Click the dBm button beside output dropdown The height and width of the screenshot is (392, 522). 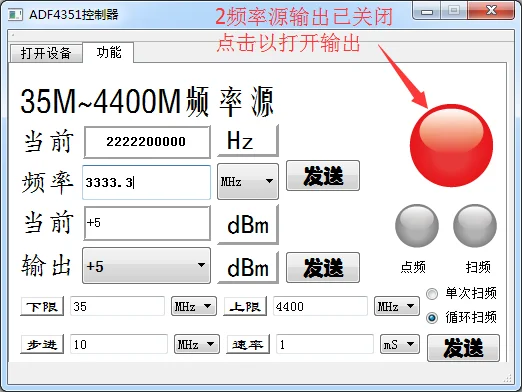click(248, 268)
